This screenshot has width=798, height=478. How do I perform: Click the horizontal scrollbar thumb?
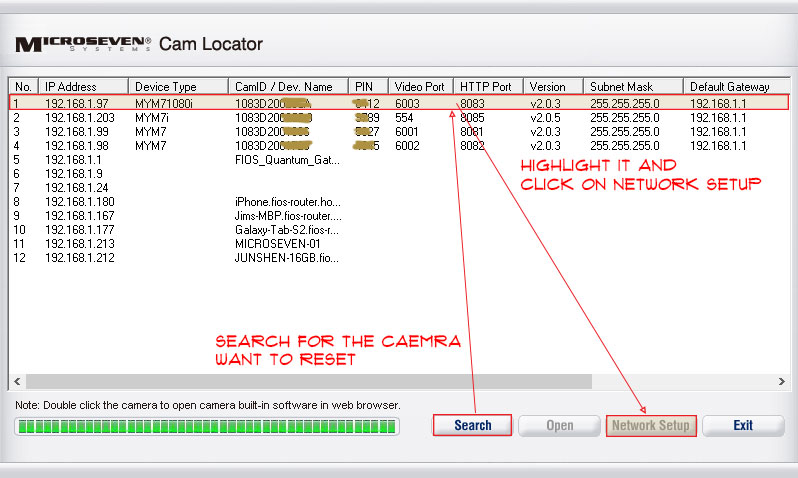coord(309,381)
